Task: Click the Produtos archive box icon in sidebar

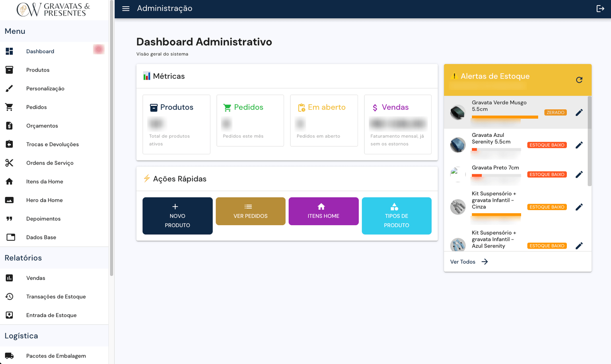Action: tap(9, 70)
